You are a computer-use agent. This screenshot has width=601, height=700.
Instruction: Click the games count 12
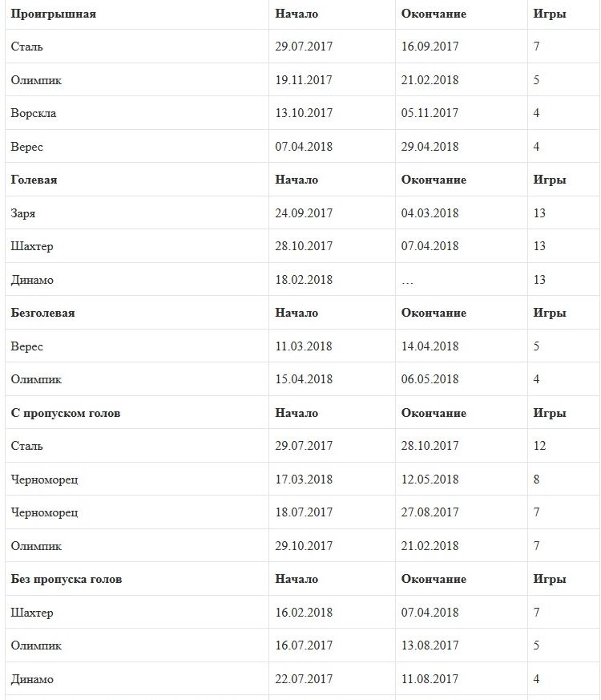540,446
